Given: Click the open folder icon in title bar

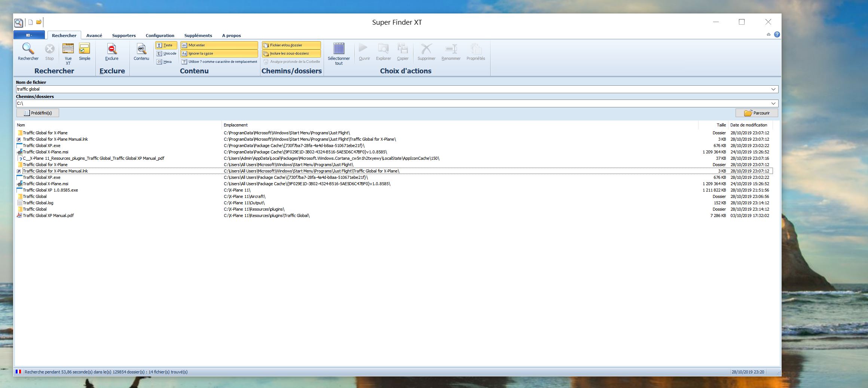Looking at the screenshot, I should click(x=39, y=22).
